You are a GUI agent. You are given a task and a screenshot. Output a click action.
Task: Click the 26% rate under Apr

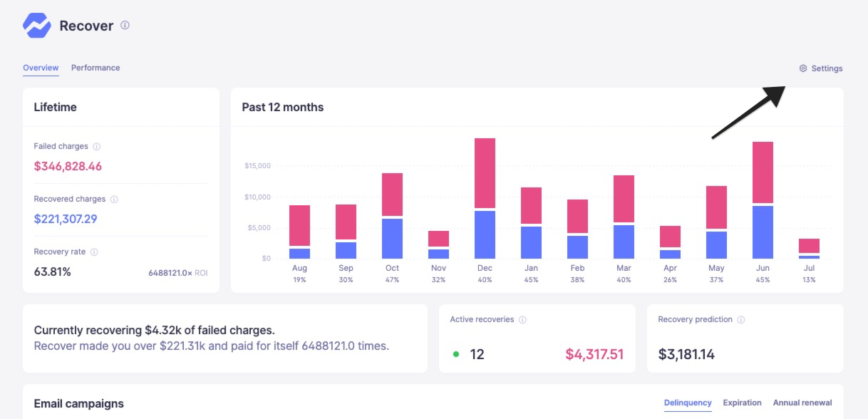click(x=670, y=280)
